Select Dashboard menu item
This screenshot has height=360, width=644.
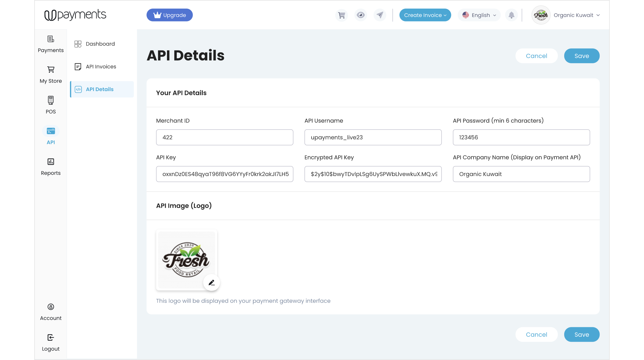pyautogui.click(x=100, y=44)
